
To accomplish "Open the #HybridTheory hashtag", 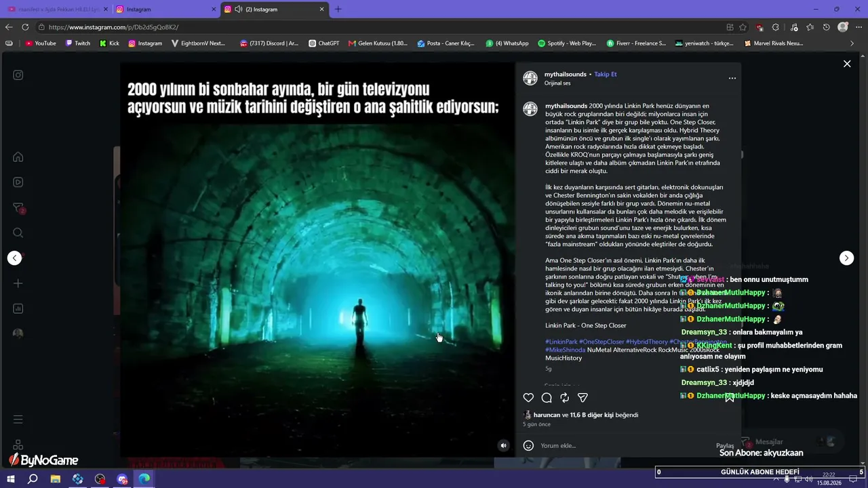I will click(647, 342).
